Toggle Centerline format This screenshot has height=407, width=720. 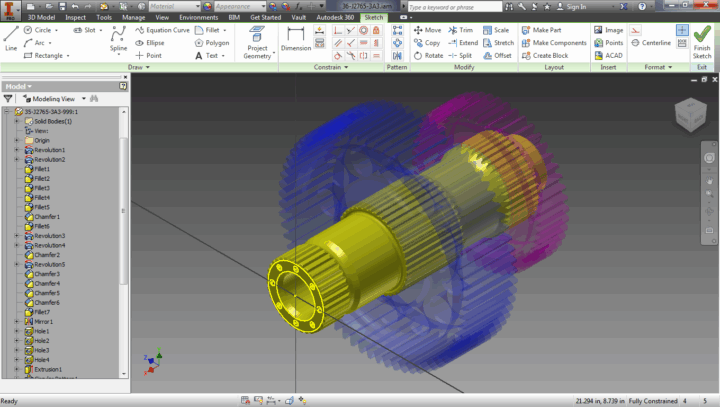point(650,43)
